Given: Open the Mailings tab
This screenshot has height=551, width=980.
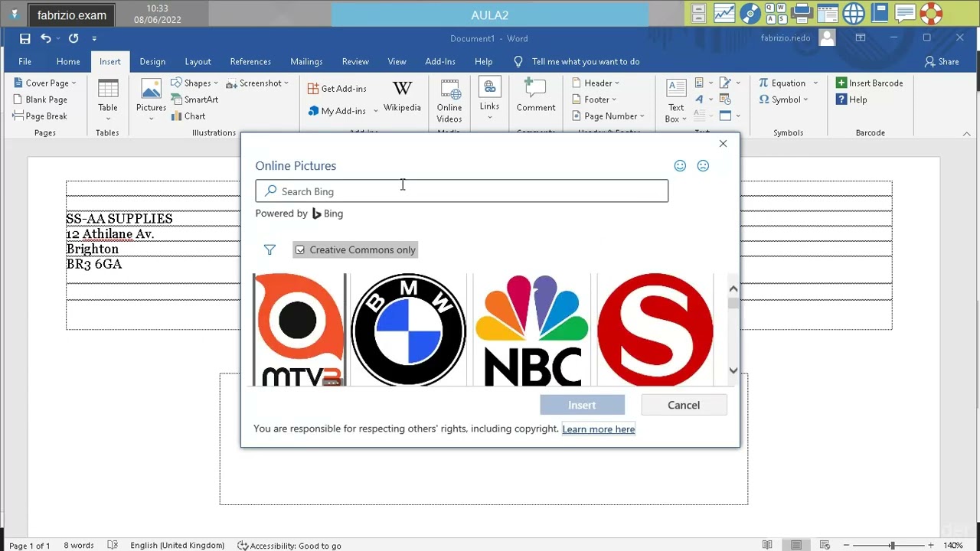Looking at the screenshot, I should tap(306, 61).
